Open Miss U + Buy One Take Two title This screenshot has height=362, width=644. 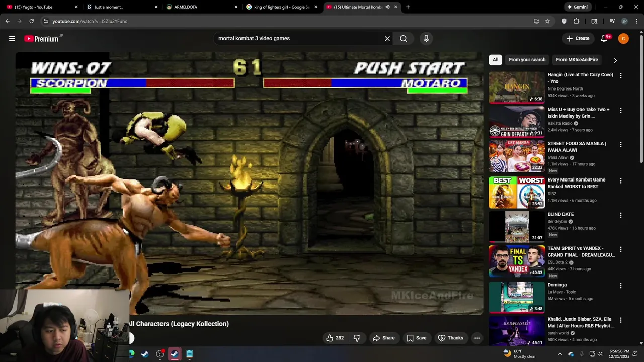579,113
